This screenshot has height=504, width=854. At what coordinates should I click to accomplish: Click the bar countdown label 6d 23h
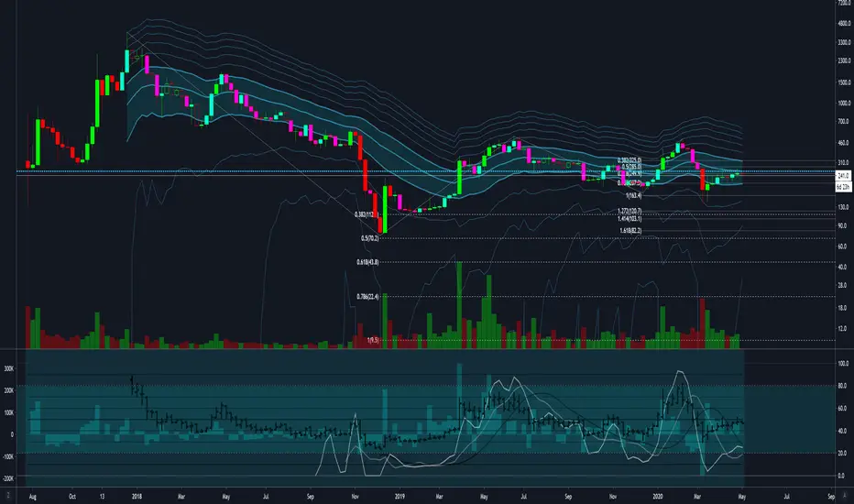click(x=843, y=187)
